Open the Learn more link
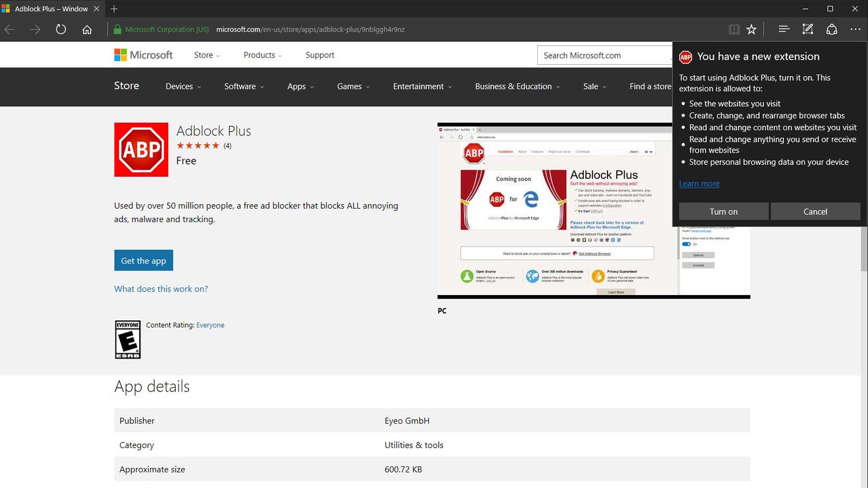This screenshot has height=488, width=868. 699,183
